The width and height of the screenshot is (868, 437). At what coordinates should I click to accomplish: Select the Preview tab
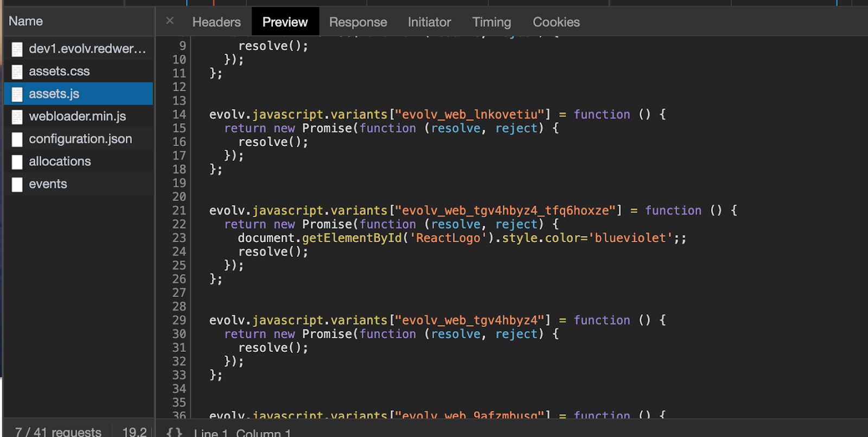pyautogui.click(x=285, y=22)
